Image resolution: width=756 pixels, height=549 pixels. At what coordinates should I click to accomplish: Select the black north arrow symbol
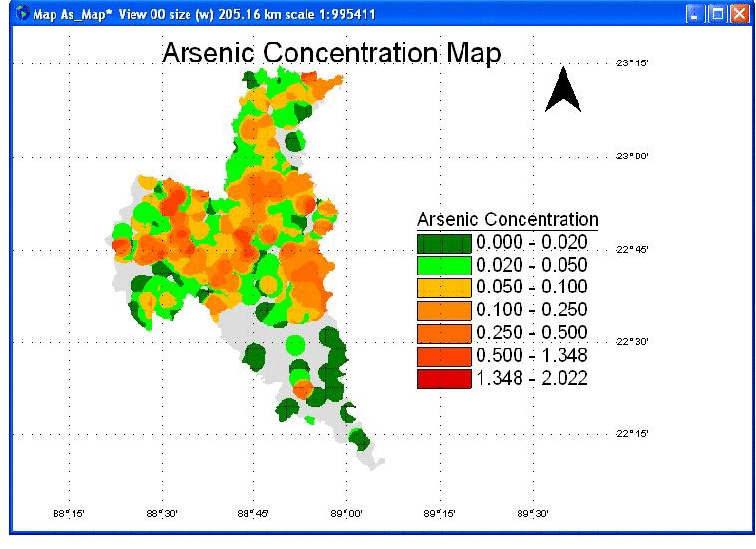(563, 89)
